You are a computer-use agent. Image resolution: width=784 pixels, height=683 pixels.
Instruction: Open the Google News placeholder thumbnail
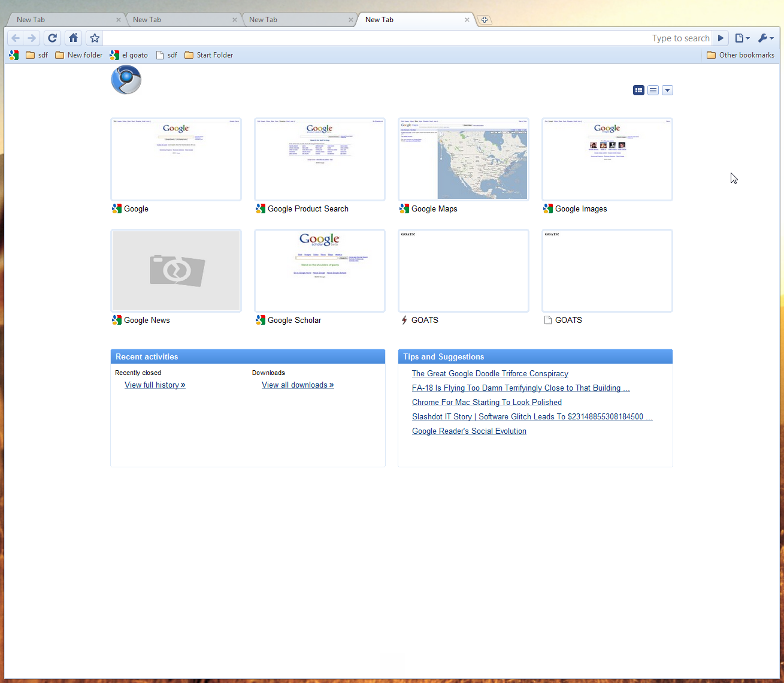pos(176,271)
